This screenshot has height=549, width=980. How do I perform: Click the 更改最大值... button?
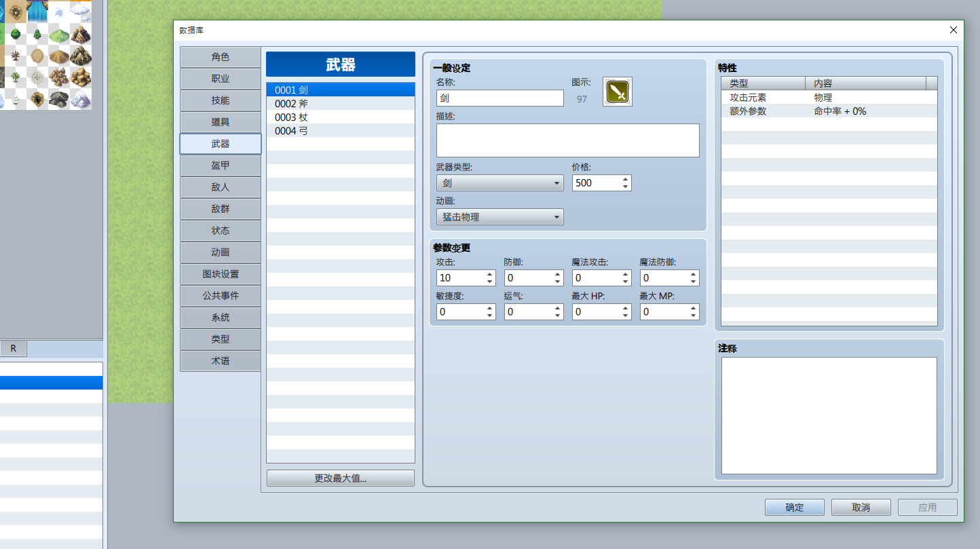[341, 478]
